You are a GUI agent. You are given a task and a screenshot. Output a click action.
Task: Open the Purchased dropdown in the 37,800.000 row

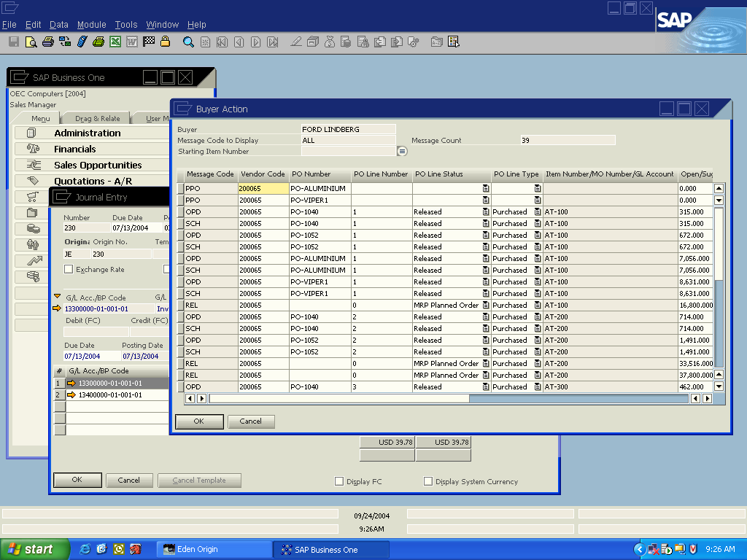538,376
